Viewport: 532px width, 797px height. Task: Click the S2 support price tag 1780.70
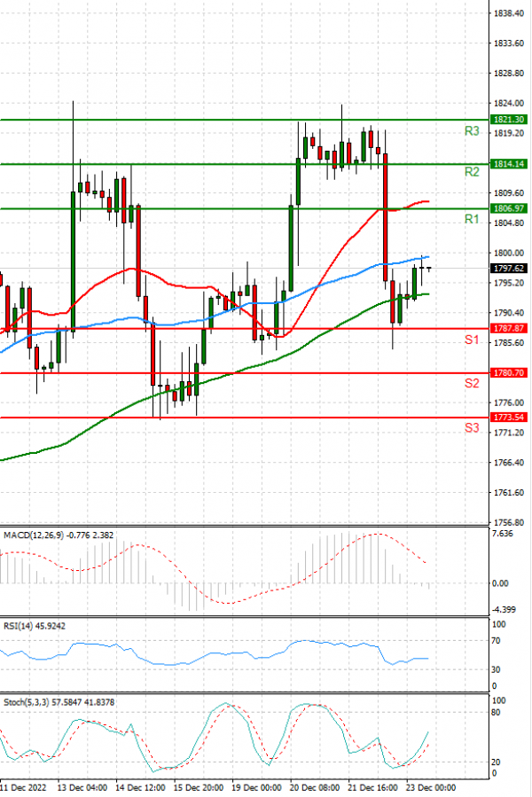pos(508,372)
